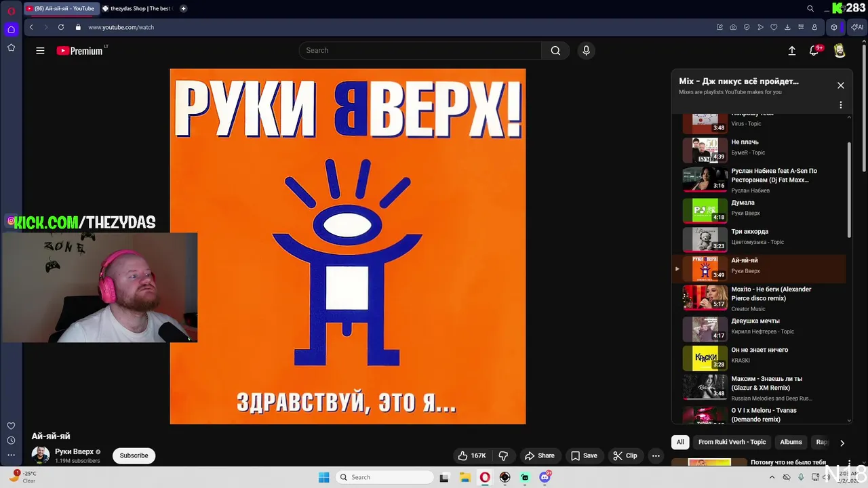Open the account avatar menu

[x=840, y=51]
